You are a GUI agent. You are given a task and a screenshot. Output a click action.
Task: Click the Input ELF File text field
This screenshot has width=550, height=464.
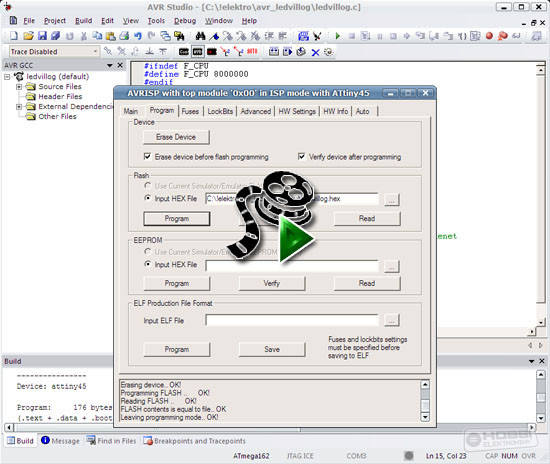(292, 320)
